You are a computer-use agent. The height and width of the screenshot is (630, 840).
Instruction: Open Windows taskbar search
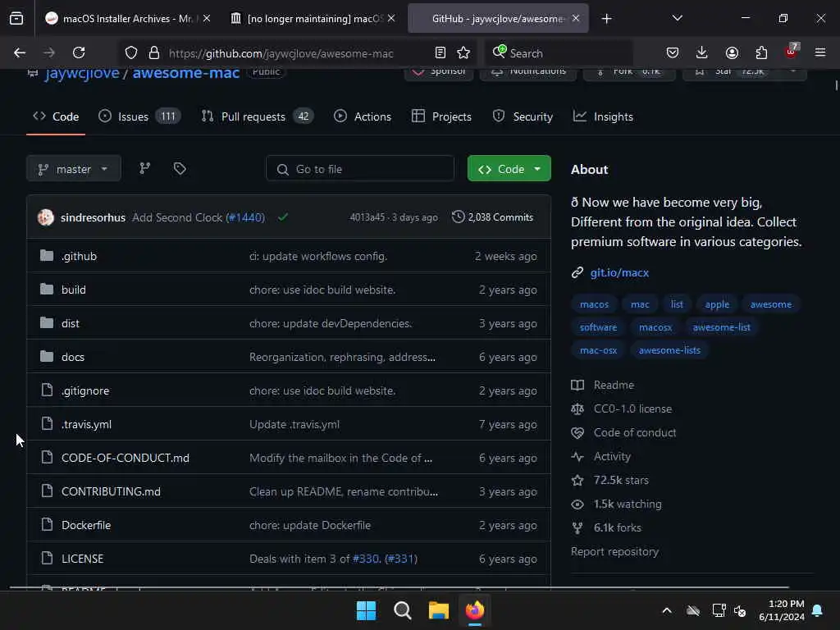click(402, 610)
